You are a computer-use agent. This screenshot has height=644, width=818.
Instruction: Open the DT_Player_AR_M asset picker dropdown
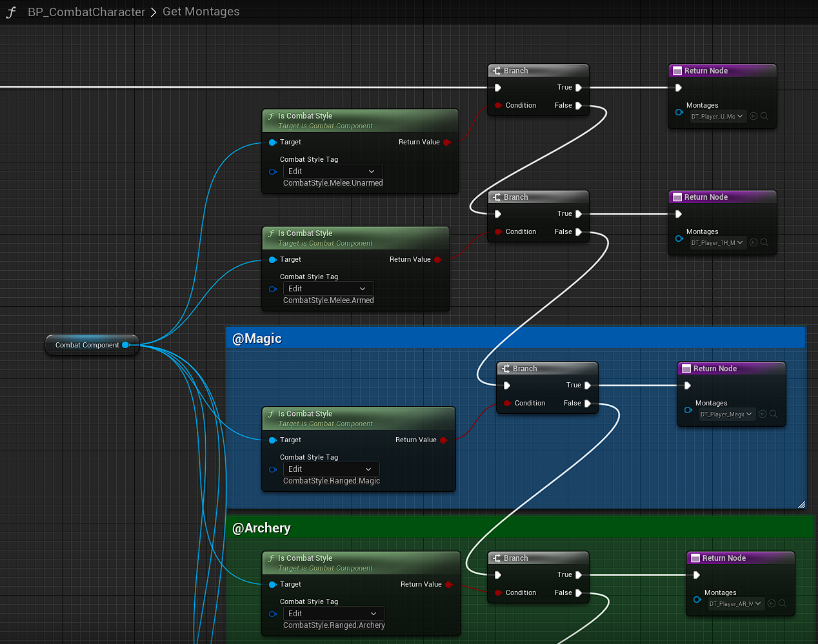click(735, 603)
